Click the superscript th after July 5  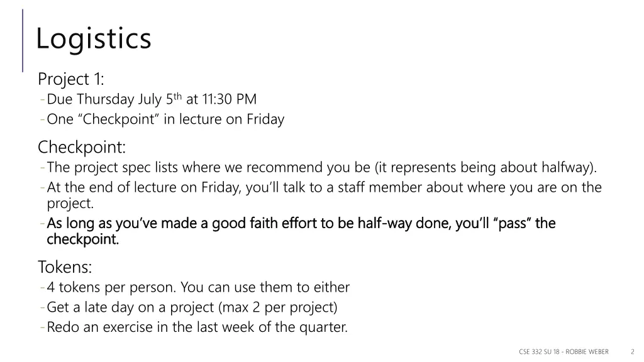pyautogui.click(x=177, y=96)
